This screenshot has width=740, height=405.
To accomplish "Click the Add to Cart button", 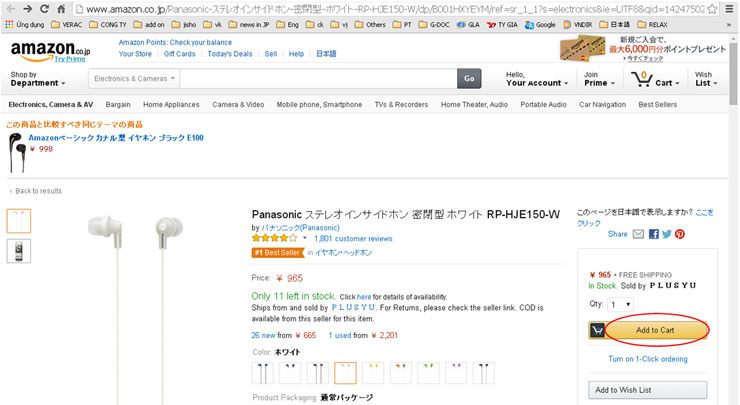I will pos(655,330).
